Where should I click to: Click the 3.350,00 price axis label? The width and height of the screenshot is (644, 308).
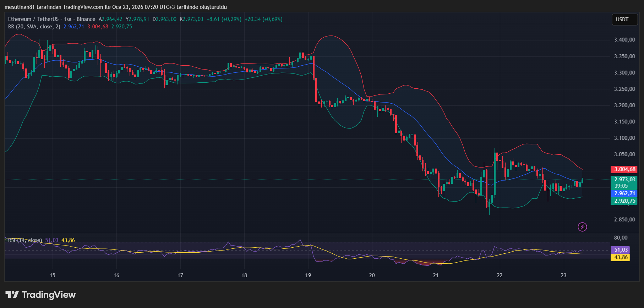624,56
